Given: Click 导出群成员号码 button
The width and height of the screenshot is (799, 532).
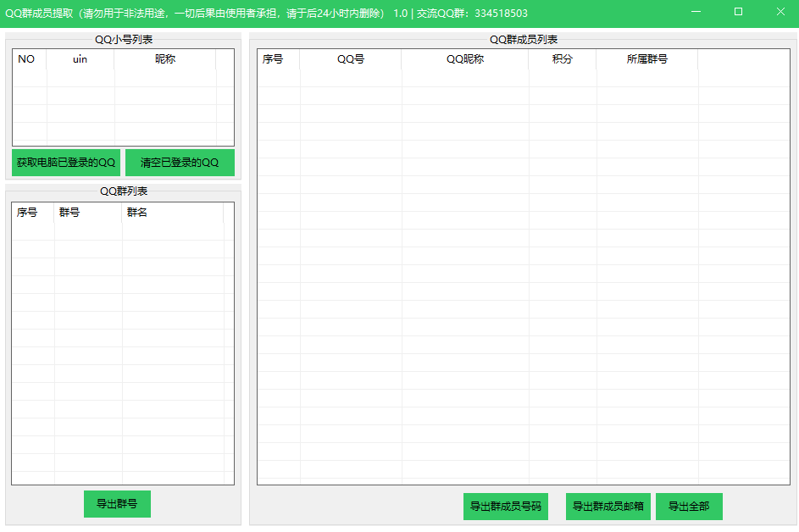Looking at the screenshot, I should coord(506,507).
